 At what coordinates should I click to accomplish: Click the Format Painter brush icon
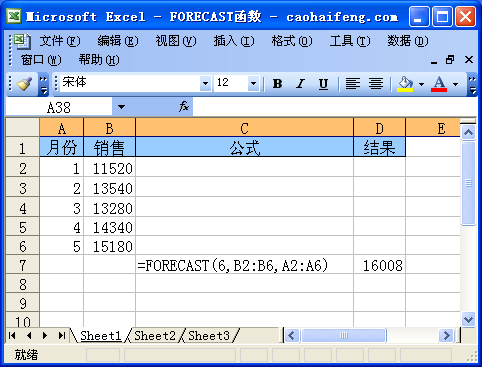click(x=24, y=84)
